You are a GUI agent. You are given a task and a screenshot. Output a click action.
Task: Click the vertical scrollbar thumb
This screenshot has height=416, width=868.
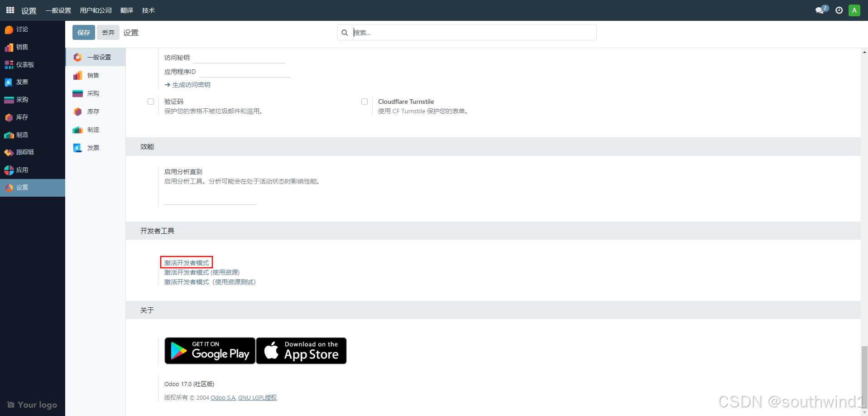[x=864, y=377]
